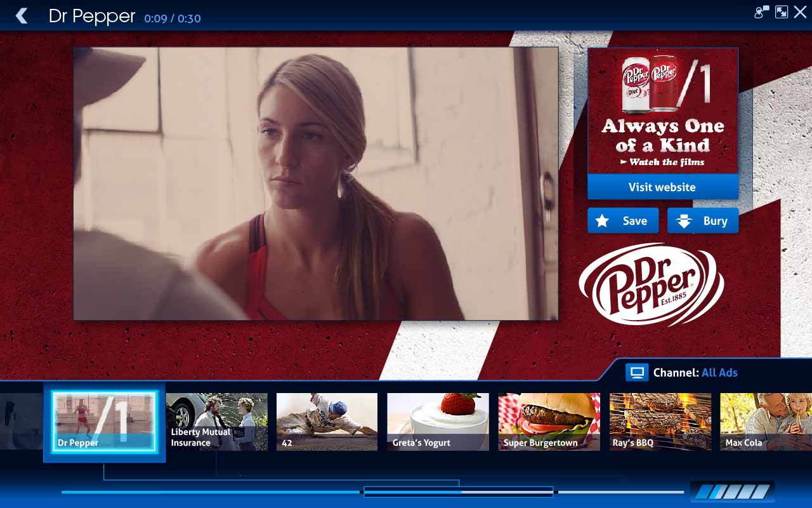The height and width of the screenshot is (508, 812).
Task: Play the Greta's Yogurt ad
Action: (x=438, y=422)
